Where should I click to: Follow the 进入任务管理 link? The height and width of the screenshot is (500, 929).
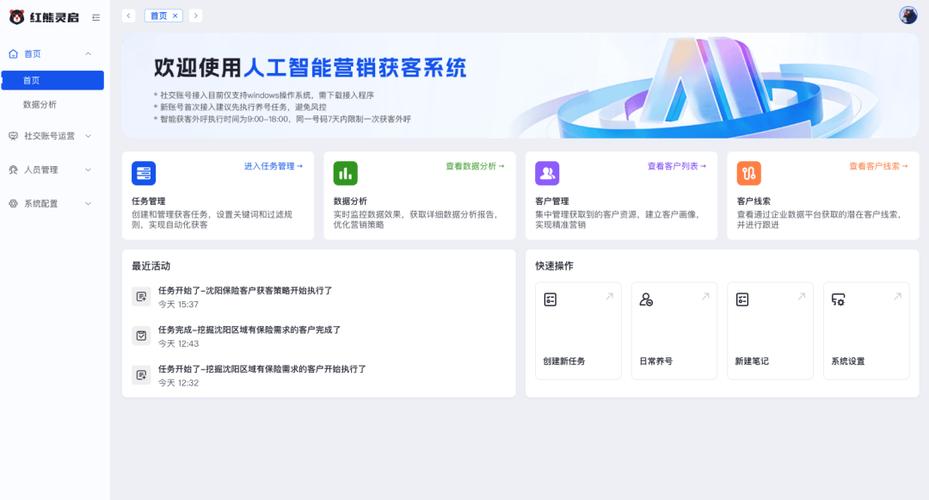click(273, 166)
